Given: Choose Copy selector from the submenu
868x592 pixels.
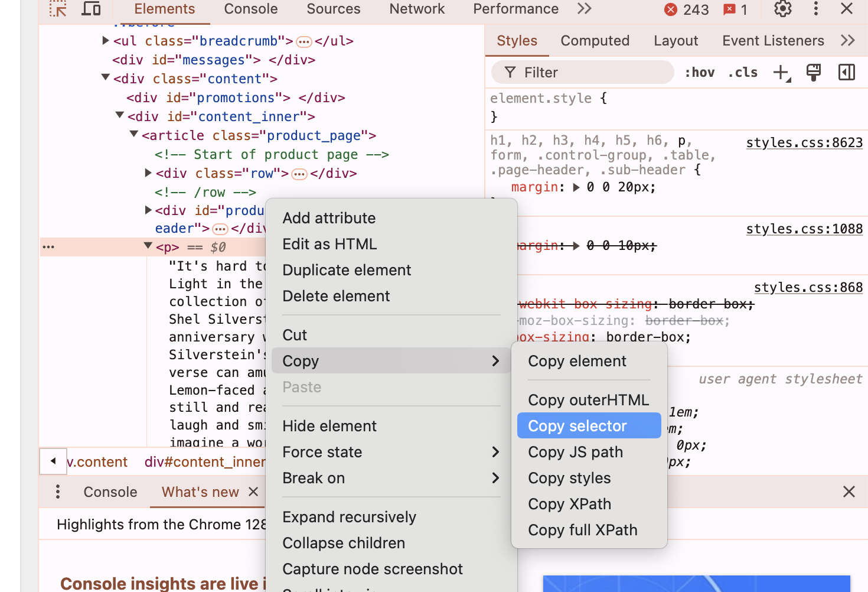Looking at the screenshot, I should click(577, 426).
